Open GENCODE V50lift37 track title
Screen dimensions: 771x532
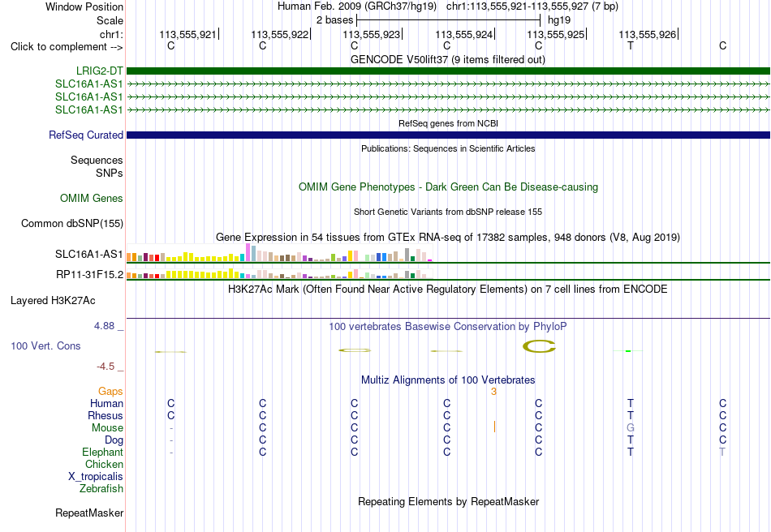coord(448,60)
